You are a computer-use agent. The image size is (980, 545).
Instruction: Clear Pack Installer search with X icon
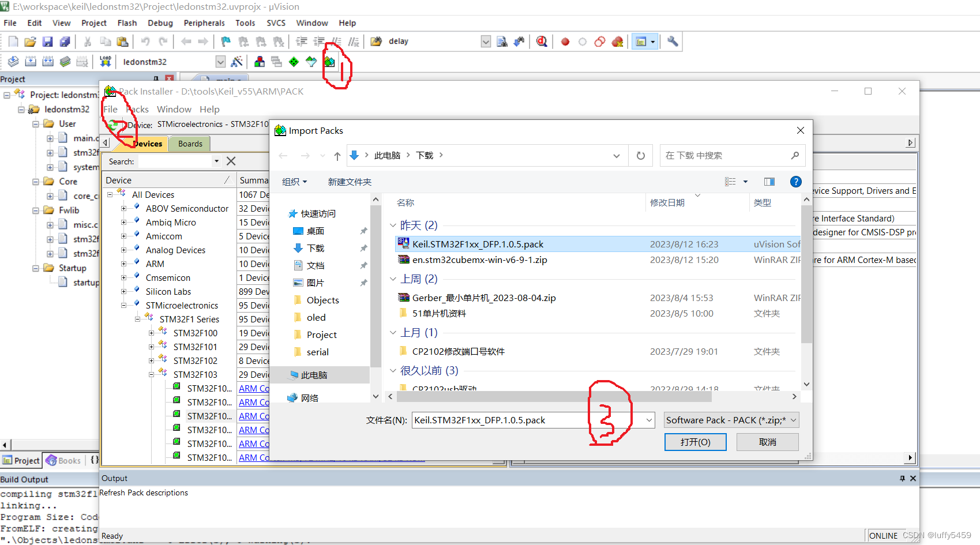coord(231,161)
